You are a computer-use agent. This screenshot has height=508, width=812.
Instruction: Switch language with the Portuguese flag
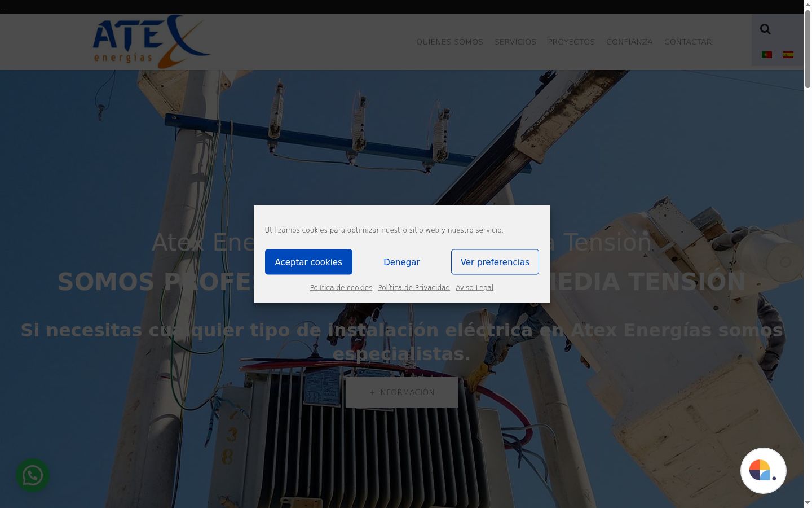767,55
